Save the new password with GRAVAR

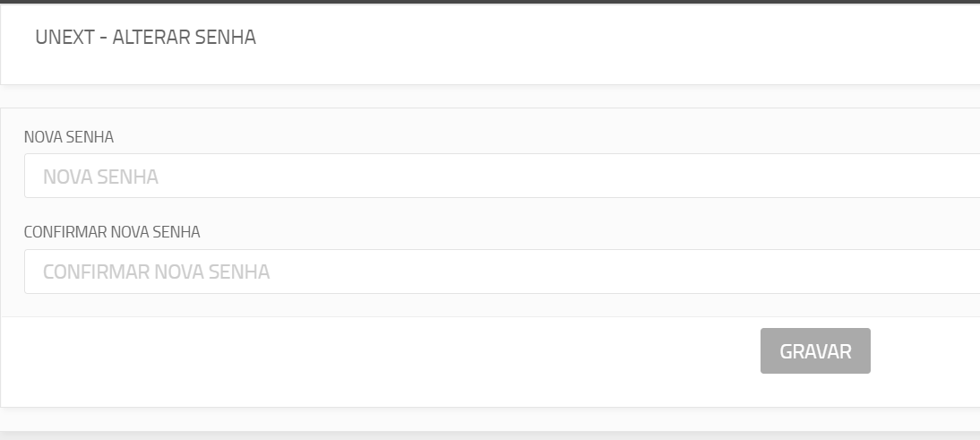(815, 350)
